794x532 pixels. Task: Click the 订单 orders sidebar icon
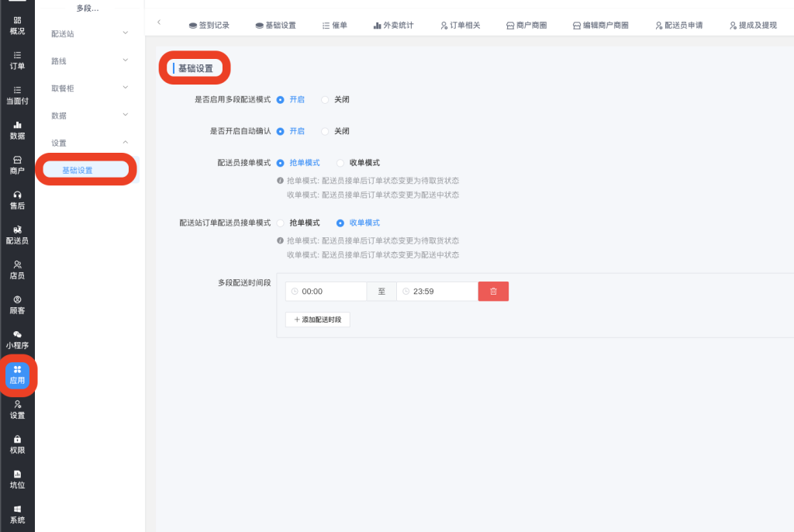[x=17, y=60]
